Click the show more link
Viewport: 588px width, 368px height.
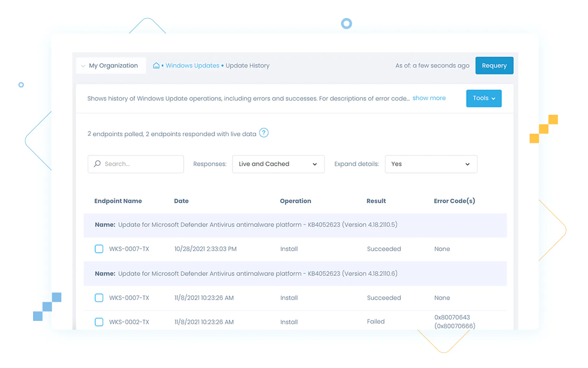pyautogui.click(x=429, y=98)
